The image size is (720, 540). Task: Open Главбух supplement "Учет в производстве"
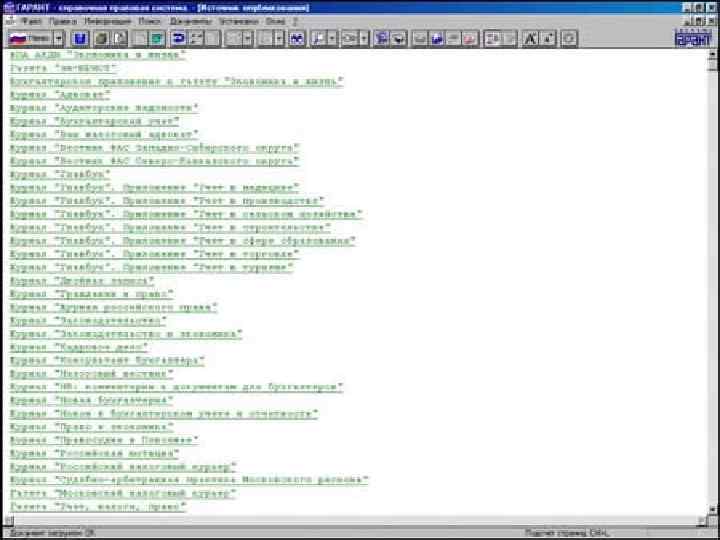point(167,201)
